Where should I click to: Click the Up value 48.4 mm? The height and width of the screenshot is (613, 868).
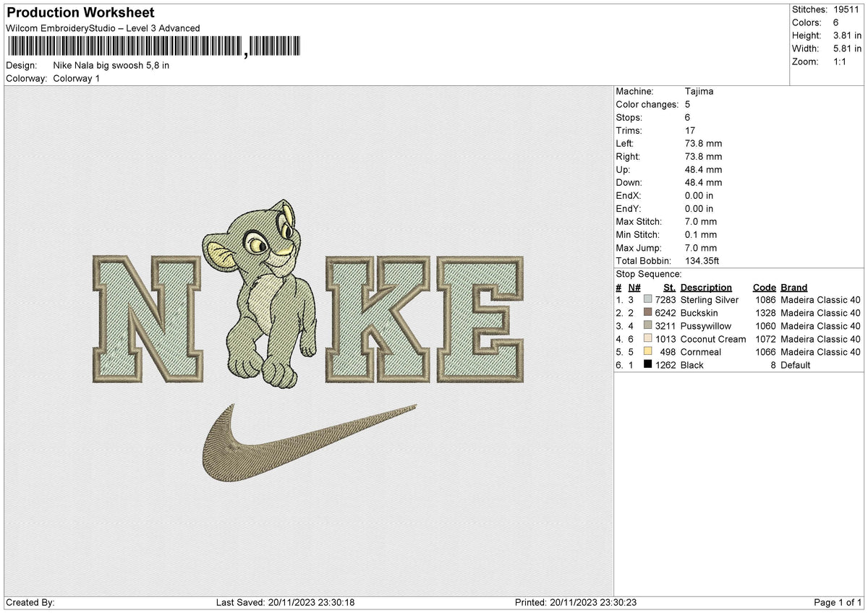pyautogui.click(x=703, y=169)
